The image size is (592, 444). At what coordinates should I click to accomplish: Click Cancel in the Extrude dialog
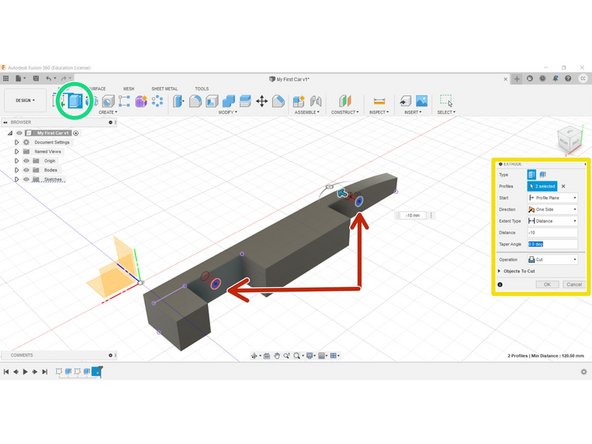574,284
